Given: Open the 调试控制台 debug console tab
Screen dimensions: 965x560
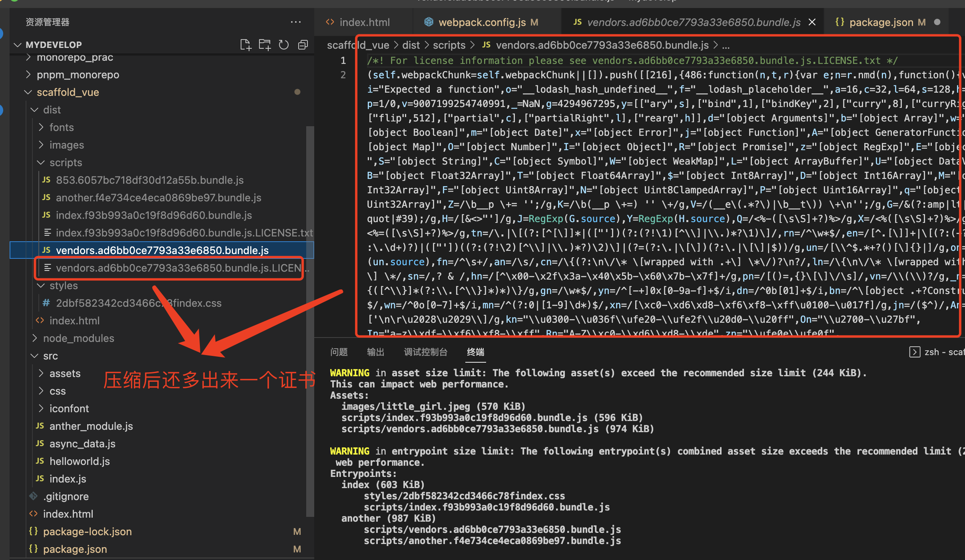Looking at the screenshot, I should 425,352.
